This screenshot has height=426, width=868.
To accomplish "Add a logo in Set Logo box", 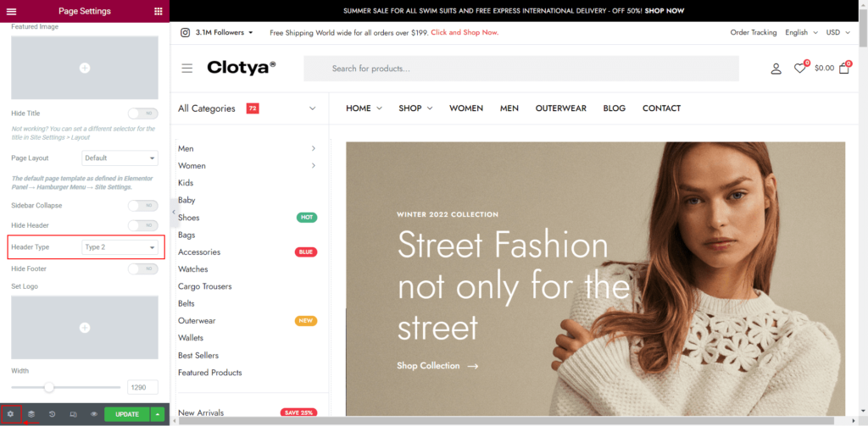I will [x=85, y=328].
